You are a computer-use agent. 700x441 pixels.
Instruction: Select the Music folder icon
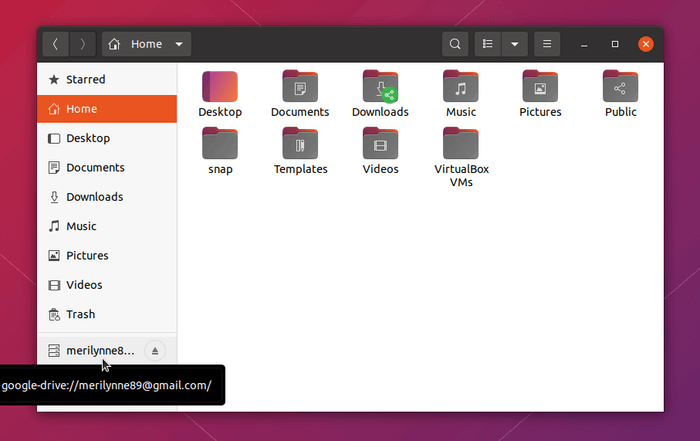pos(461,87)
